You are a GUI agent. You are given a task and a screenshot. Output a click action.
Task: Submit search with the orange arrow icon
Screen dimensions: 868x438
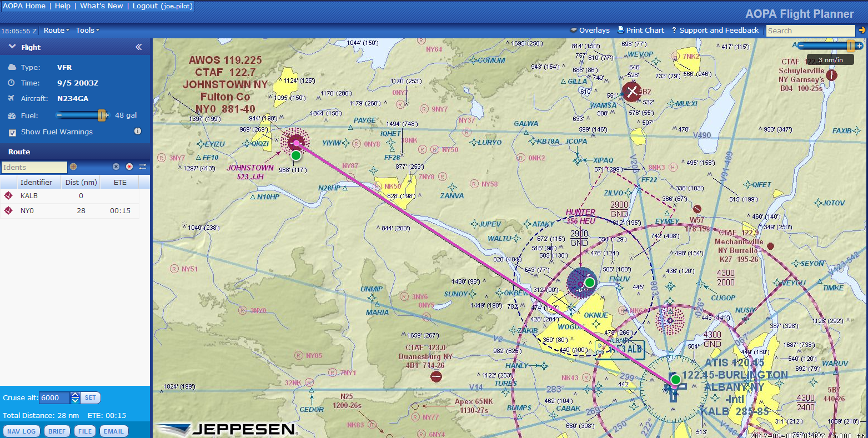coord(862,31)
